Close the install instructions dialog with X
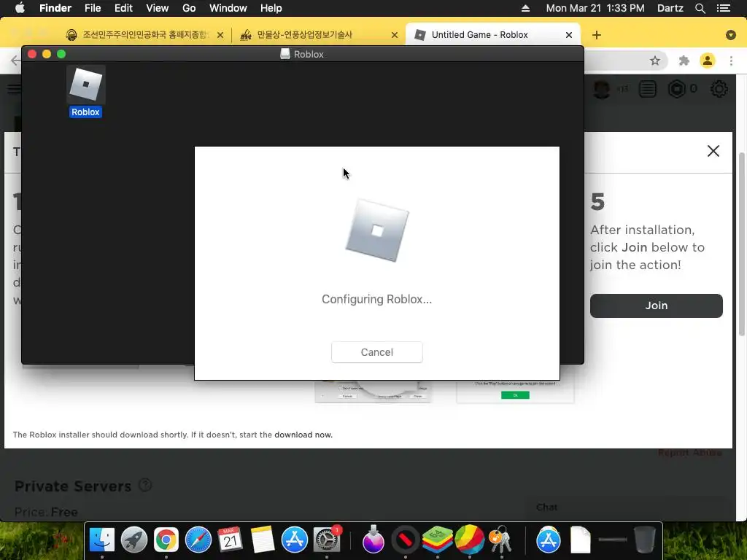The height and width of the screenshot is (560, 747). [713, 151]
